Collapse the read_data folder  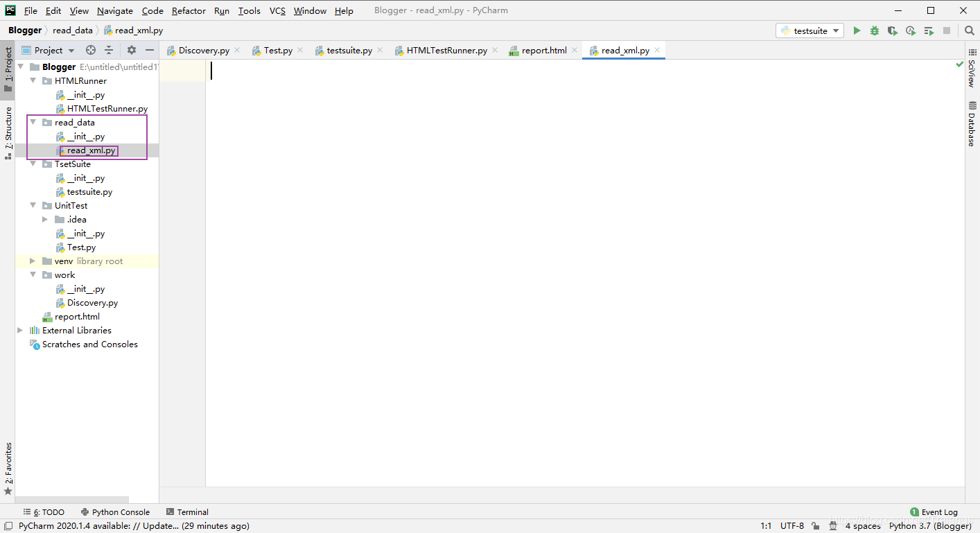pyautogui.click(x=33, y=123)
